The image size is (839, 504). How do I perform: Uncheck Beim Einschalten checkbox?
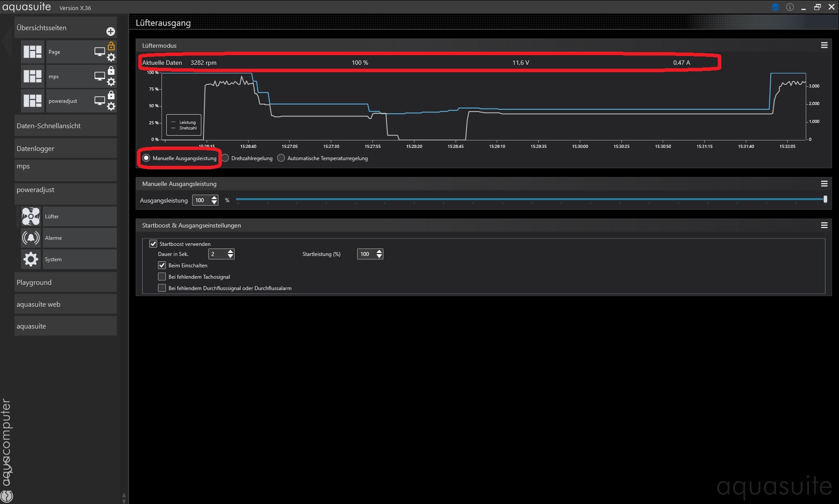click(x=162, y=265)
